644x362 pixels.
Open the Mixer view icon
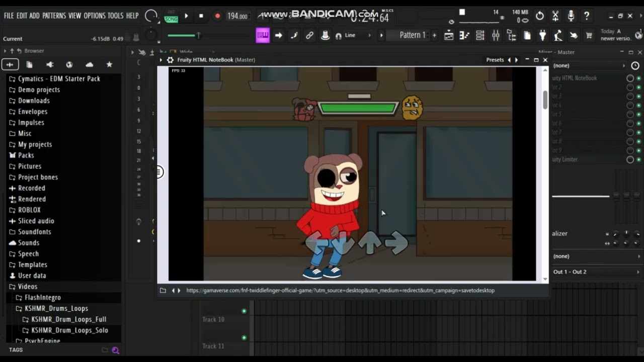(496, 35)
